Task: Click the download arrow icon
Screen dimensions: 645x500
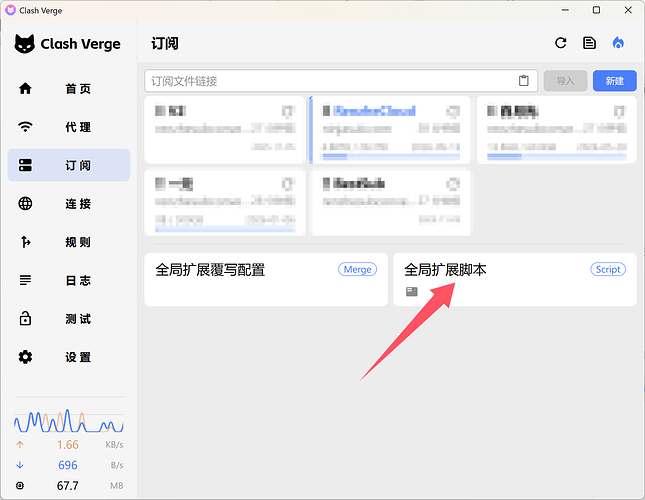Action: pos(20,465)
